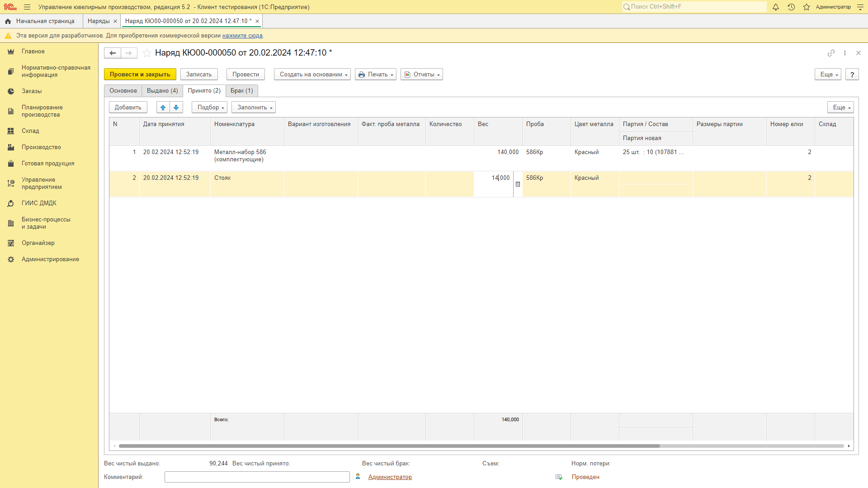This screenshot has height=488, width=868.
Task: Switch to the Основное tab
Action: click(123, 91)
